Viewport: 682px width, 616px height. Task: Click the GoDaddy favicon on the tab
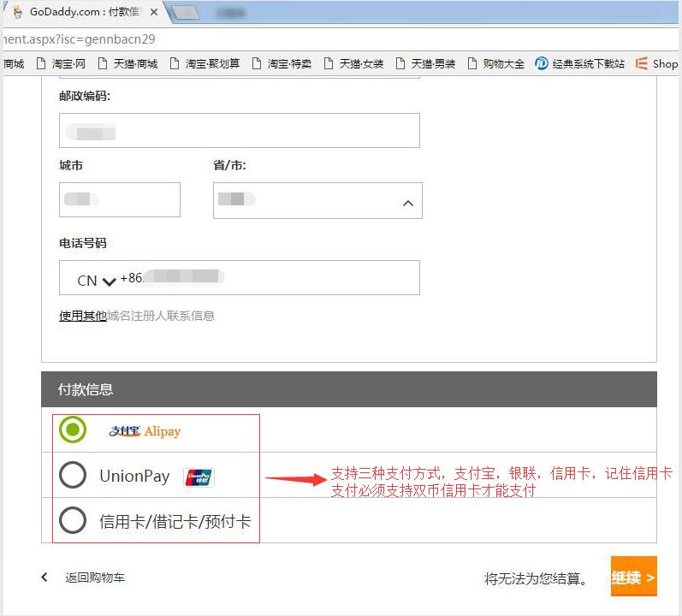point(17,13)
